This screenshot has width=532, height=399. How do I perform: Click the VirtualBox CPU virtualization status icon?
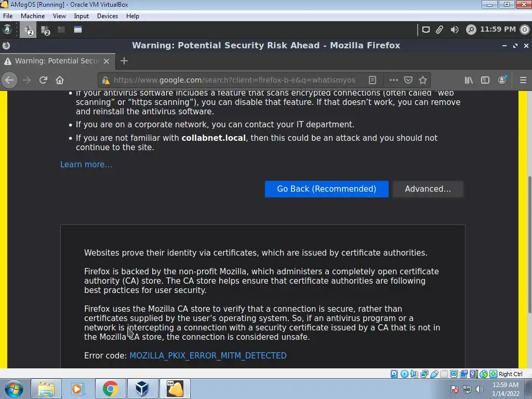474,374
